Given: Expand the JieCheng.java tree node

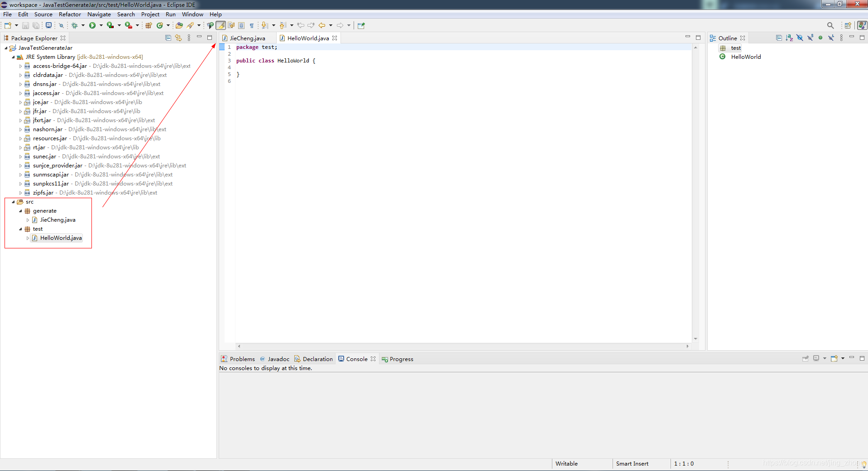Looking at the screenshot, I should [x=28, y=220].
